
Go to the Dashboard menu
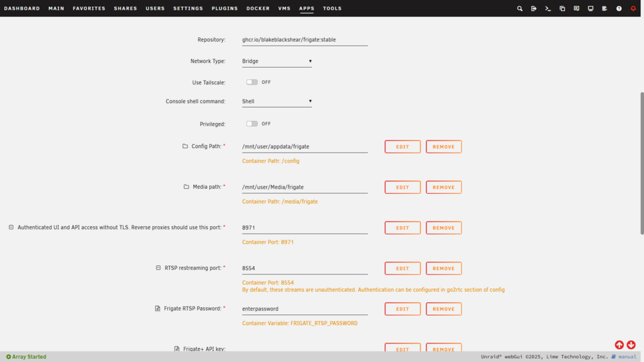(22, 8)
